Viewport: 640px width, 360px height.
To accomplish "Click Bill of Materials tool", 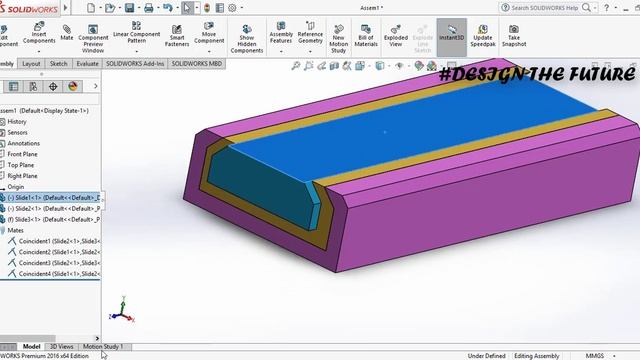I will [366, 36].
